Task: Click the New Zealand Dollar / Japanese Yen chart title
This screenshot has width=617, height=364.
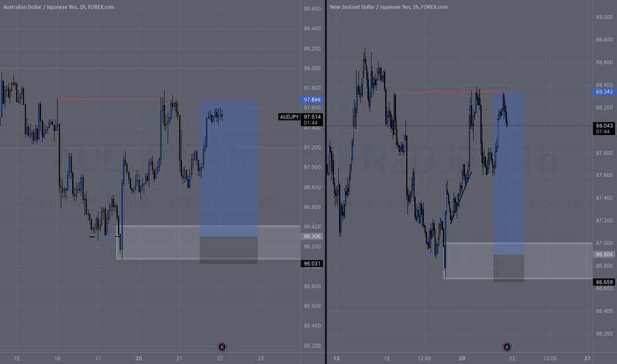Action: [389, 7]
